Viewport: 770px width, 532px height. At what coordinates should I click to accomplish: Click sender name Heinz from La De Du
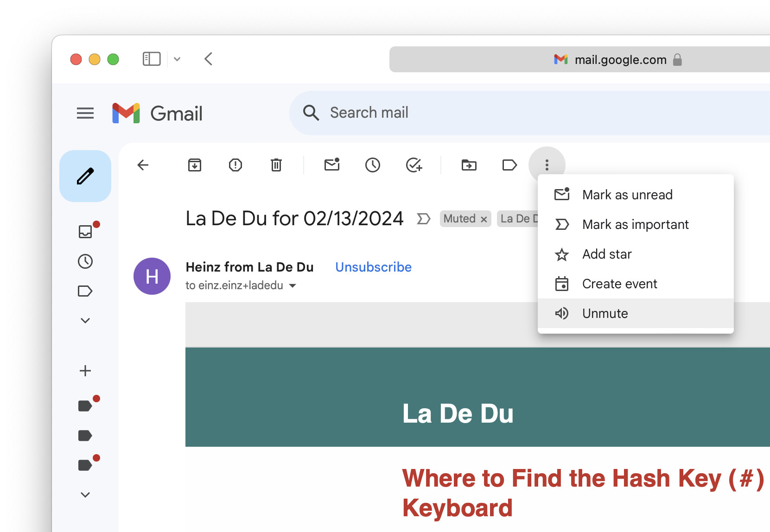(x=249, y=267)
